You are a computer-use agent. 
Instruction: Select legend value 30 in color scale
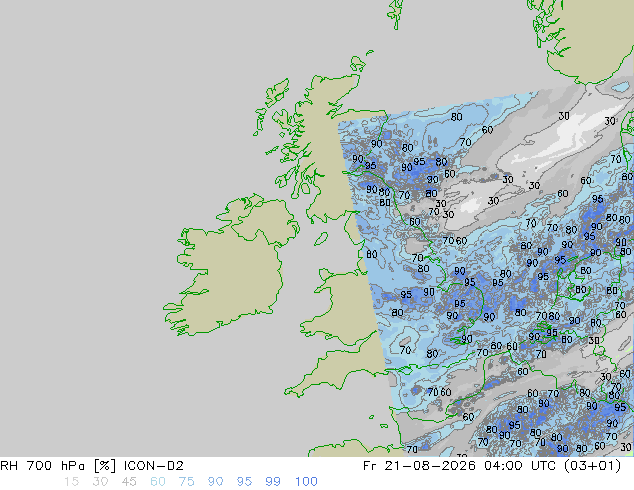coord(100,482)
